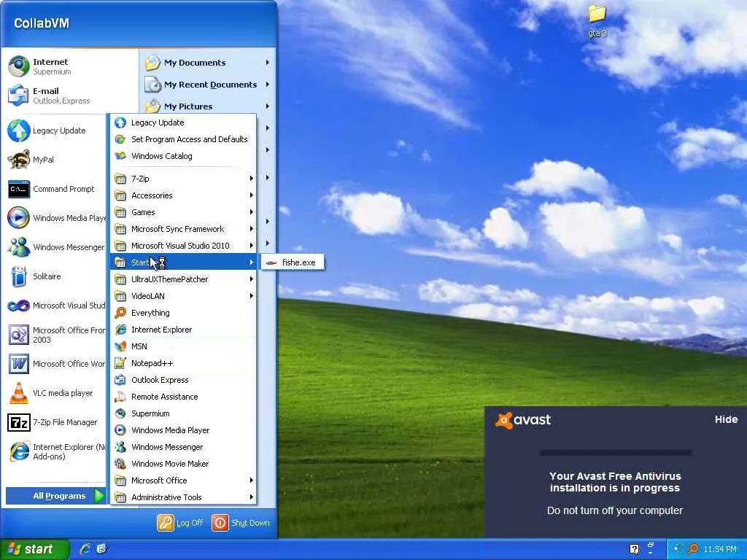The width and height of the screenshot is (747, 560).
Task: Click the 11:54 PM taskbar clock
Action: [x=720, y=549]
